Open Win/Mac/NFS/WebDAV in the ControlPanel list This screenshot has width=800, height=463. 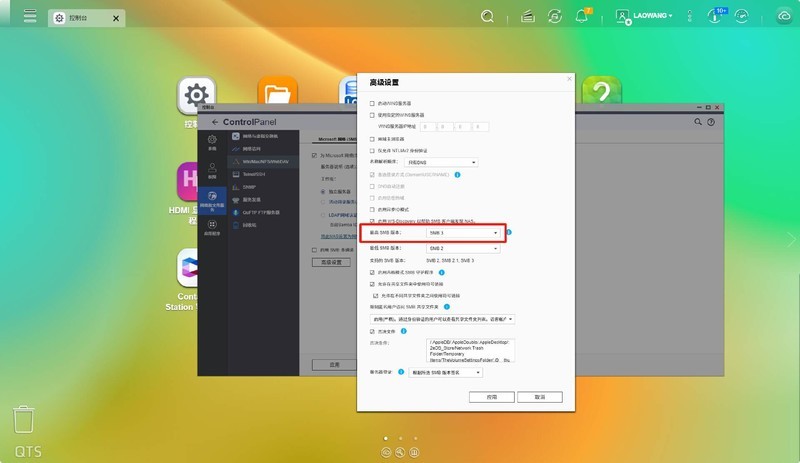click(263, 161)
